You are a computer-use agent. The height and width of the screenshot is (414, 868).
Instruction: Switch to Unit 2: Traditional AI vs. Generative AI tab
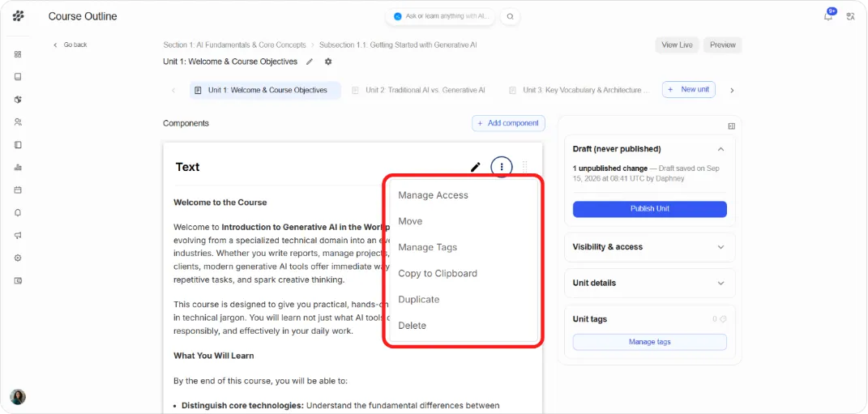(x=419, y=90)
